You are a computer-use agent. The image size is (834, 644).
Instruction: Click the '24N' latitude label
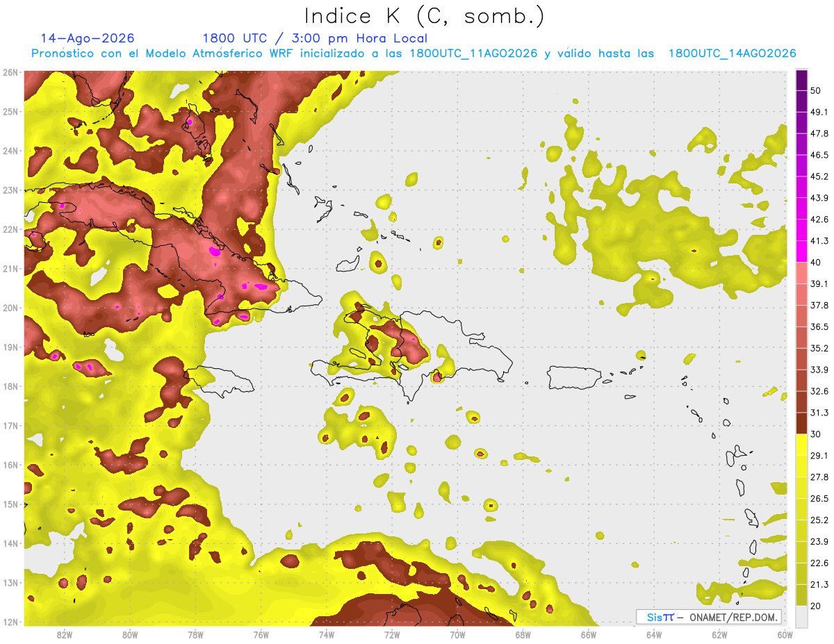tap(10, 151)
